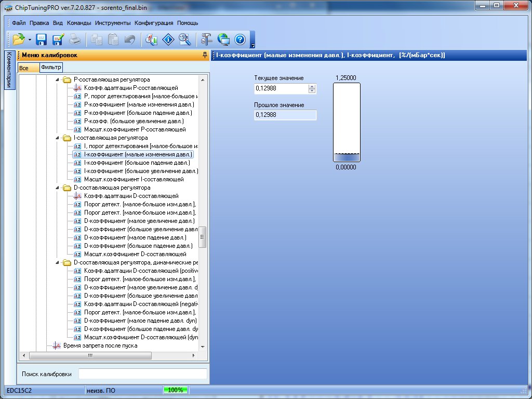The image size is (532, 399).
Task: Select Время запрета после пуска item
Action: (100, 345)
